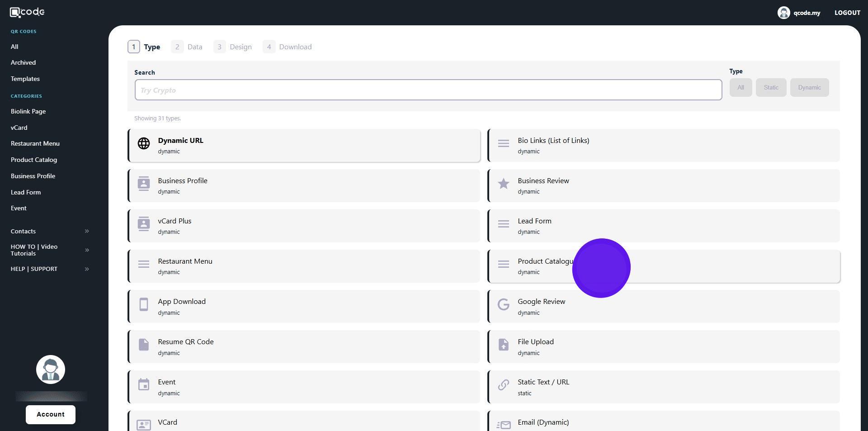Image resolution: width=868 pixels, height=431 pixels.
Task: Click the document icon for Resume QR Code
Action: coord(144,345)
